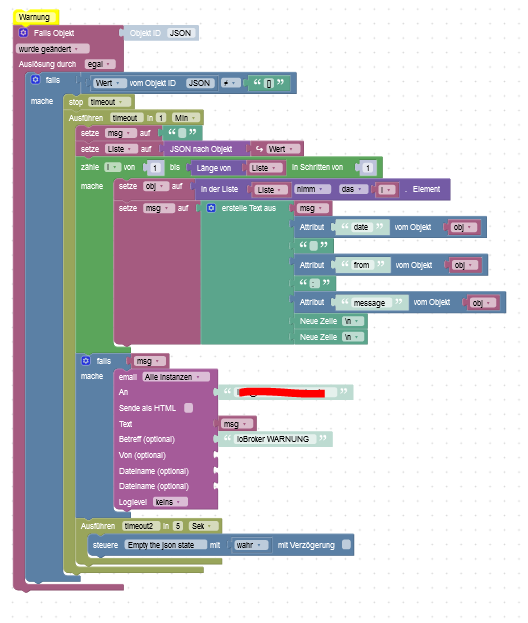The image size is (528, 623).
Task: Open the wahr boolean dropdown
Action: [x=251, y=545]
